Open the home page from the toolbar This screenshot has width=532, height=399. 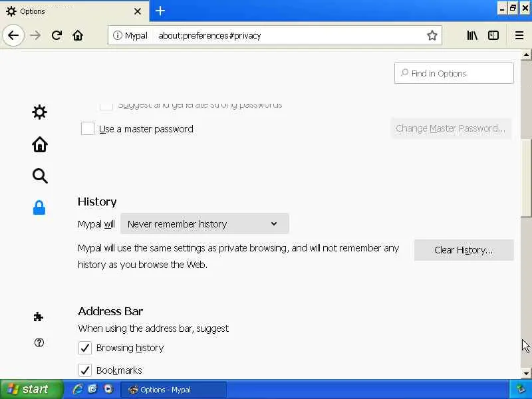(x=78, y=35)
